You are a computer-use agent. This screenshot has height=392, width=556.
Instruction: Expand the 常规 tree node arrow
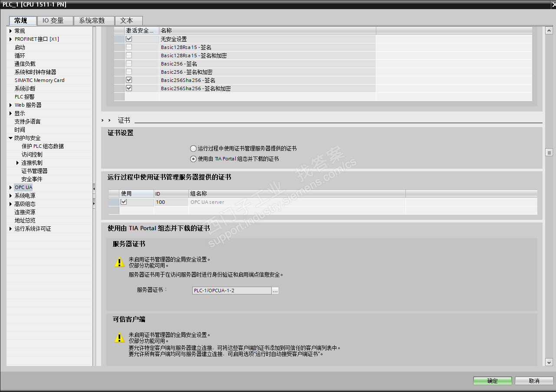pos(11,31)
